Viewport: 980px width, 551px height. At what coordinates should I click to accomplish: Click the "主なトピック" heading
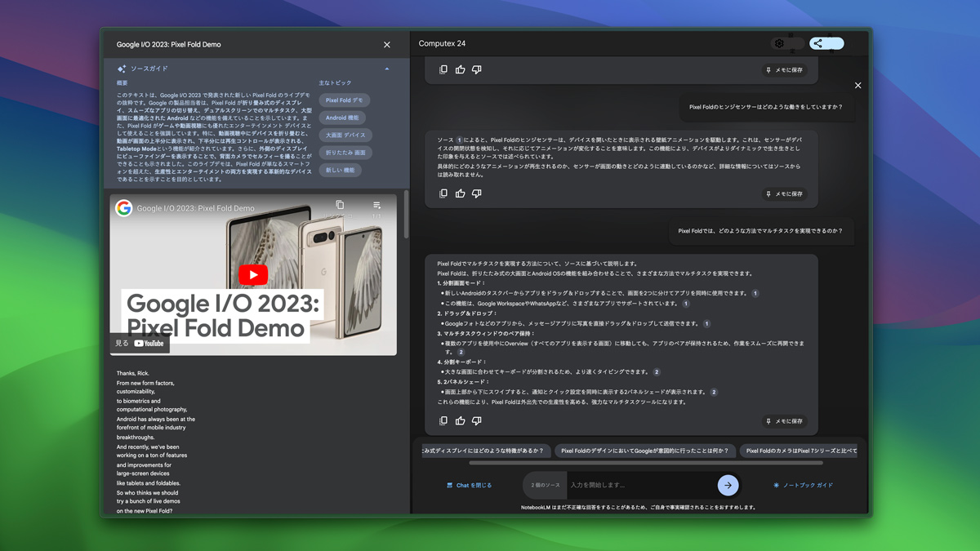pos(335,83)
